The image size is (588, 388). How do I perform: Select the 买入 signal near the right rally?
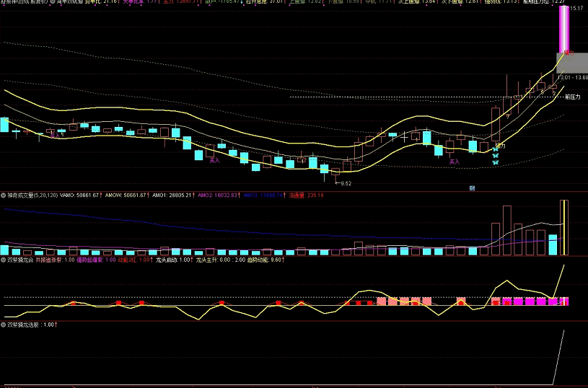454,162
